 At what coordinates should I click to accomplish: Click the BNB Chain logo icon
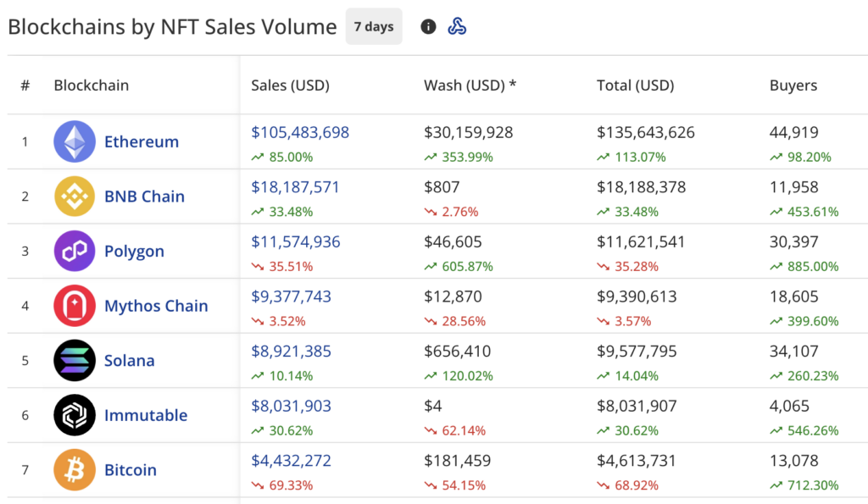pos(75,197)
